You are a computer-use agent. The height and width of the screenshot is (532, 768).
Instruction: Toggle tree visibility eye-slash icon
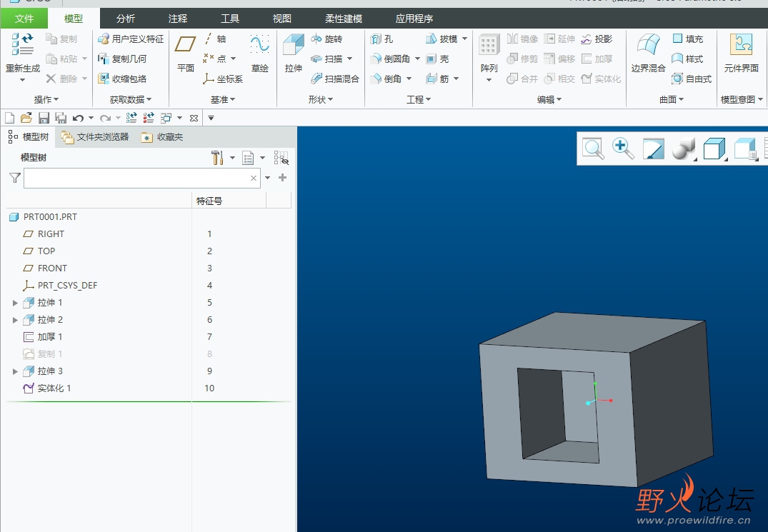click(x=281, y=158)
